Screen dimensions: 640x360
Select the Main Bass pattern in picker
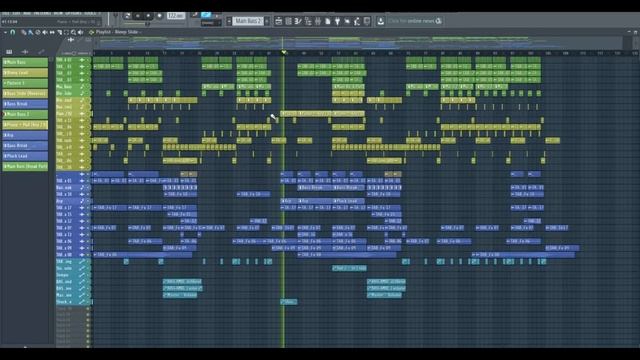25,62
